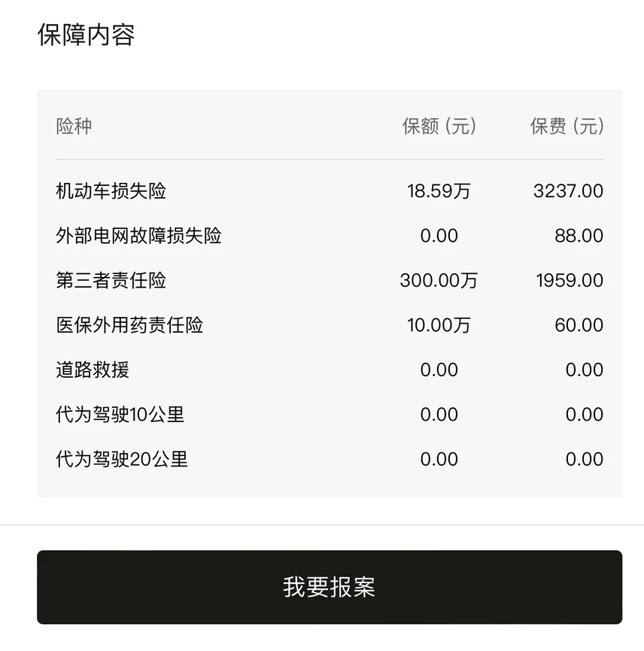Select the 机动车损失险 row label
Screen dimensions: 644x651
(111, 191)
